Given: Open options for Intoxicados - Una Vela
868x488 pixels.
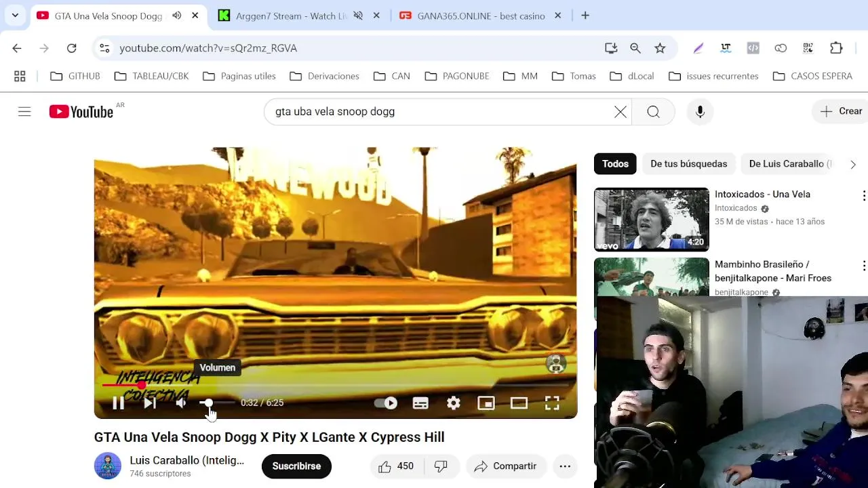Looking at the screenshot, I should point(863,196).
